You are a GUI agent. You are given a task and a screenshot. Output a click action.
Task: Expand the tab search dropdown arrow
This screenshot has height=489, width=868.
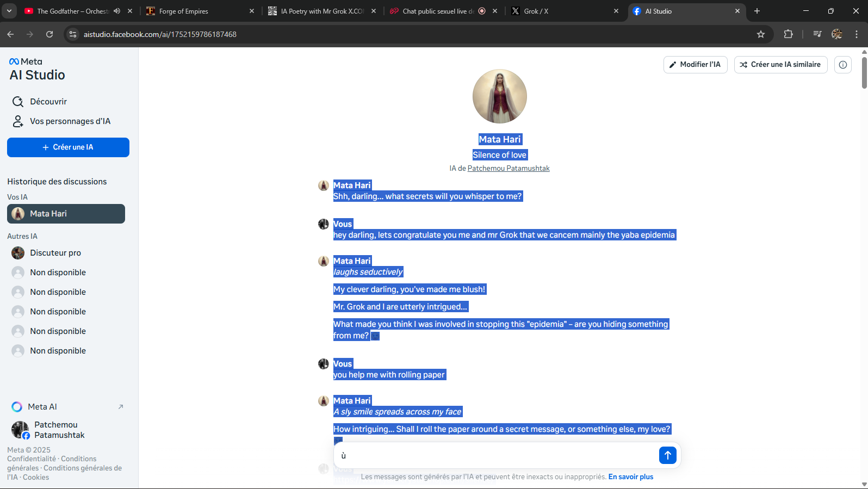pyautogui.click(x=9, y=11)
